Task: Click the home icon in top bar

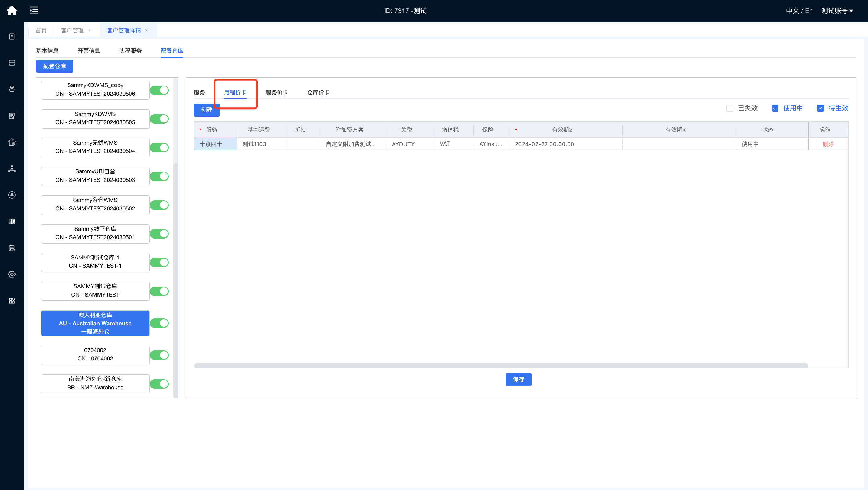Action: coord(12,11)
